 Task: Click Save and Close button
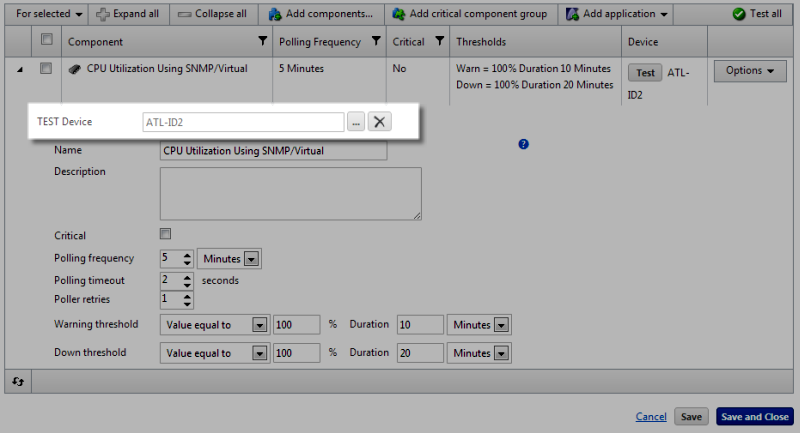point(755,417)
